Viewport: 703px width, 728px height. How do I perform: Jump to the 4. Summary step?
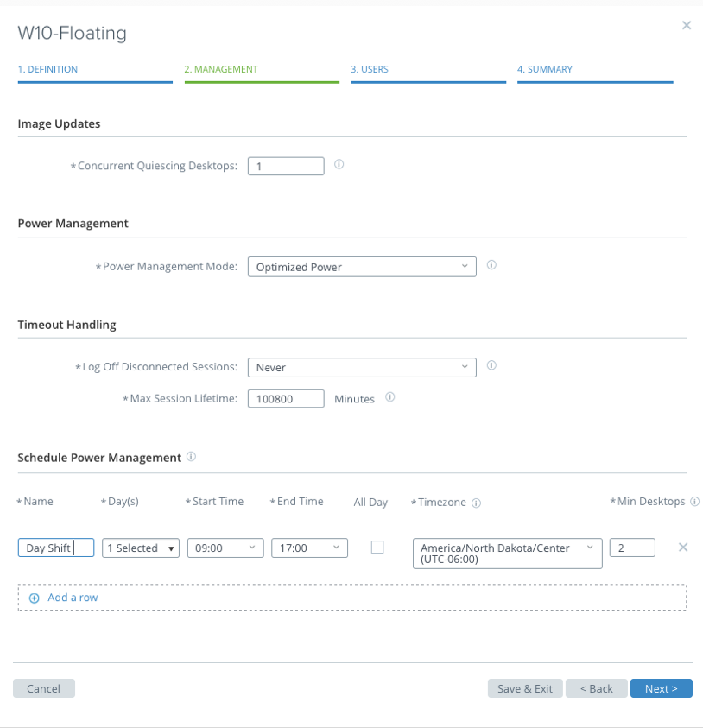tap(545, 69)
